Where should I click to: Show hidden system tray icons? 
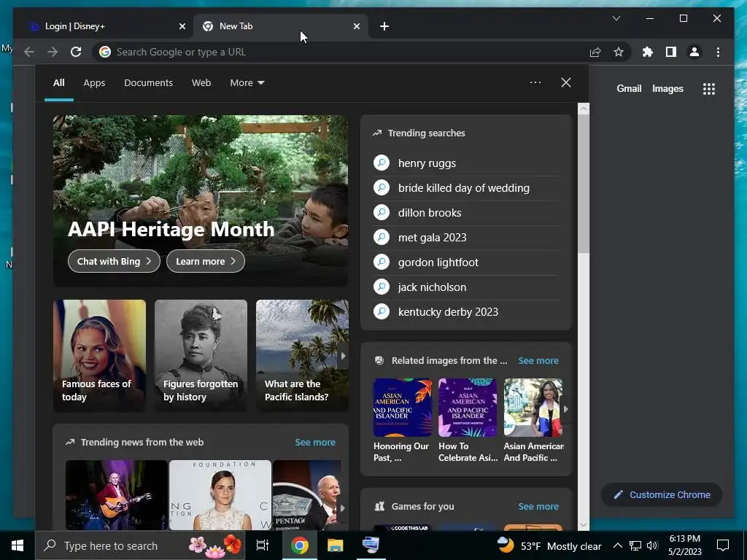pos(617,545)
